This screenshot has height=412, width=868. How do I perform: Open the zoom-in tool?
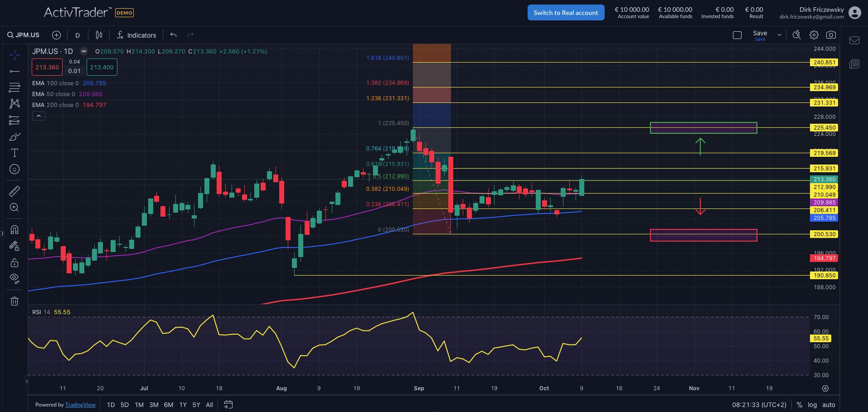(15, 207)
